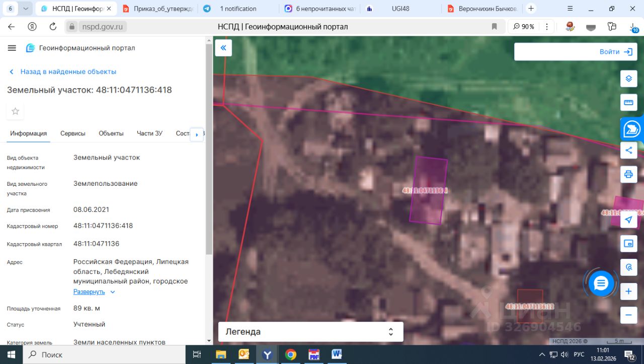The height and width of the screenshot is (364, 644).
Task: Close the НСПД browser tab
Action: tap(109, 9)
